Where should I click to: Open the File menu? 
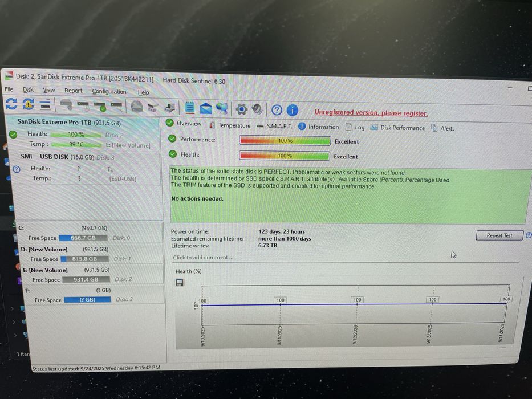click(x=9, y=89)
